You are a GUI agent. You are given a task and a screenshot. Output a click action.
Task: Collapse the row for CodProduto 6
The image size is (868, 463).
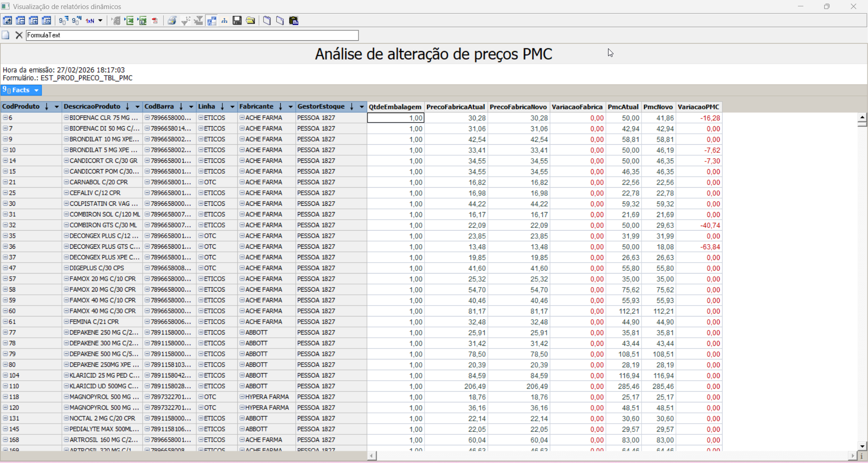5,118
